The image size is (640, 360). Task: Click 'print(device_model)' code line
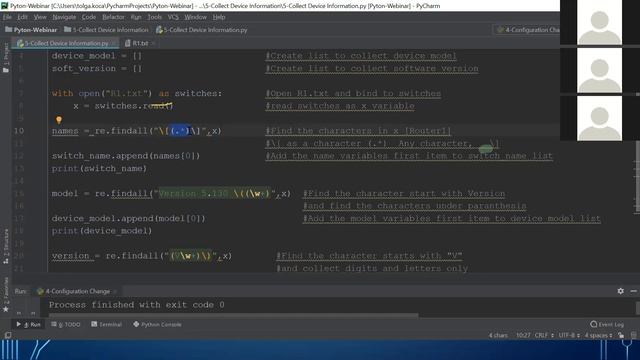(x=102, y=231)
